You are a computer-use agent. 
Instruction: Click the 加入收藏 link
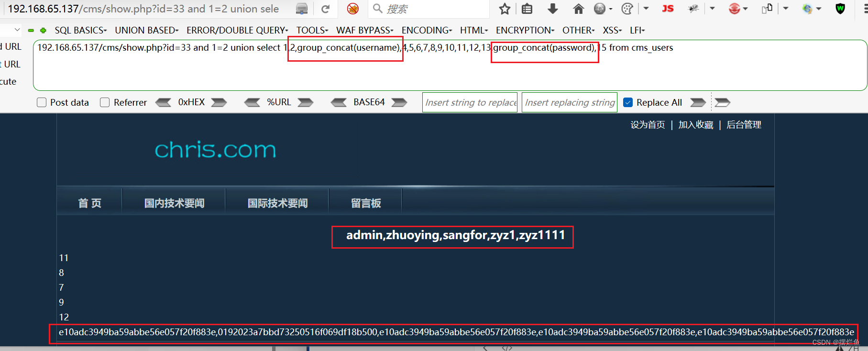coord(696,125)
